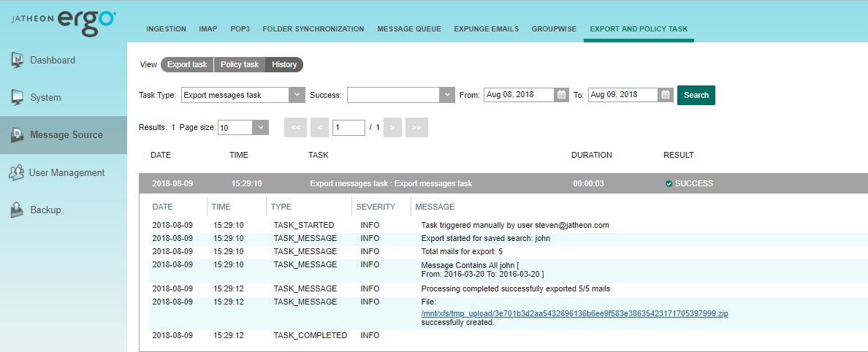Select the Policy task view
Viewport: 868px width, 352px height.
pyautogui.click(x=239, y=65)
